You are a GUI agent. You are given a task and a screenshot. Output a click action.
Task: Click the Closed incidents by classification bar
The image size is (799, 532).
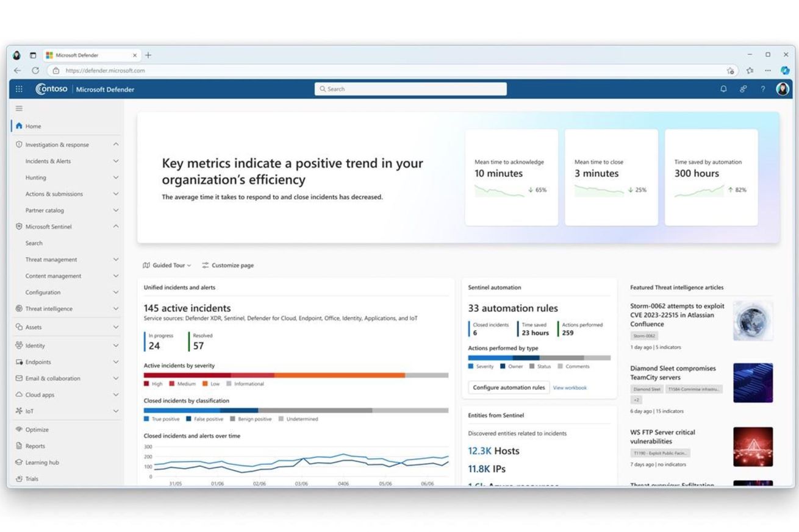point(296,411)
